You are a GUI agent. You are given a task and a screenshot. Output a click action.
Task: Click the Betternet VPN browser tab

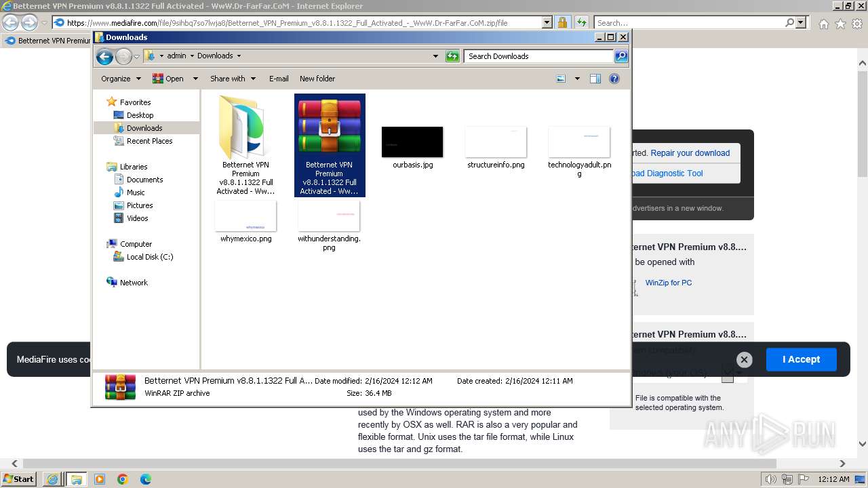click(x=47, y=41)
